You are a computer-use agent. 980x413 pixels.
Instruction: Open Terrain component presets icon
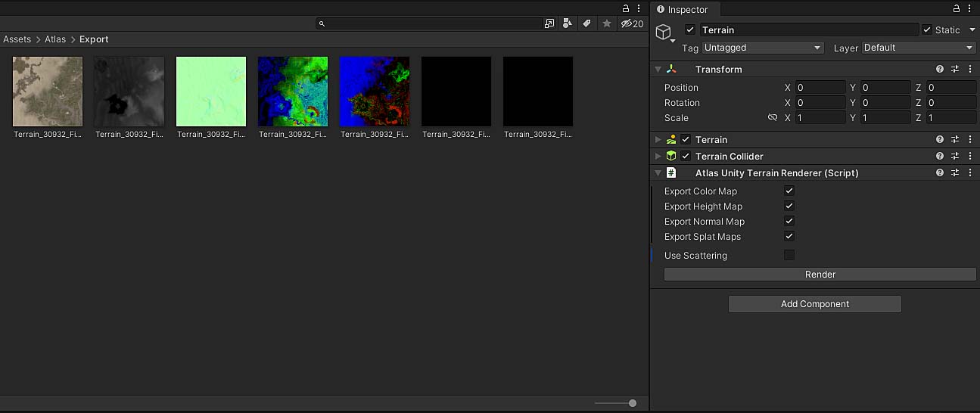tap(955, 140)
